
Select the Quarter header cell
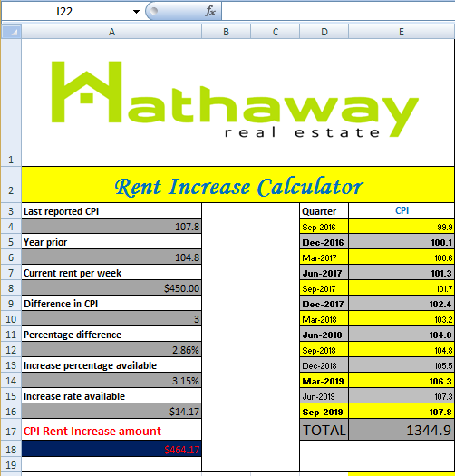pos(324,211)
